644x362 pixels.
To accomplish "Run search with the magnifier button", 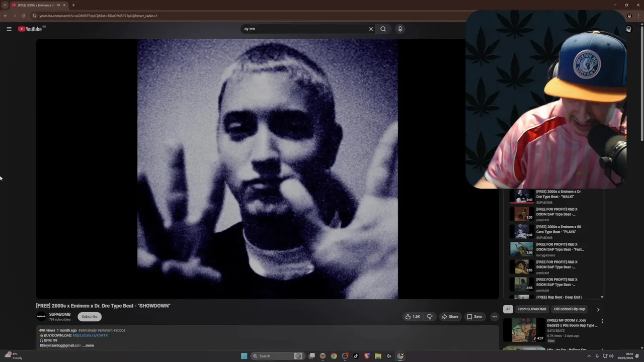I will pyautogui.click(x=383, y=29).
